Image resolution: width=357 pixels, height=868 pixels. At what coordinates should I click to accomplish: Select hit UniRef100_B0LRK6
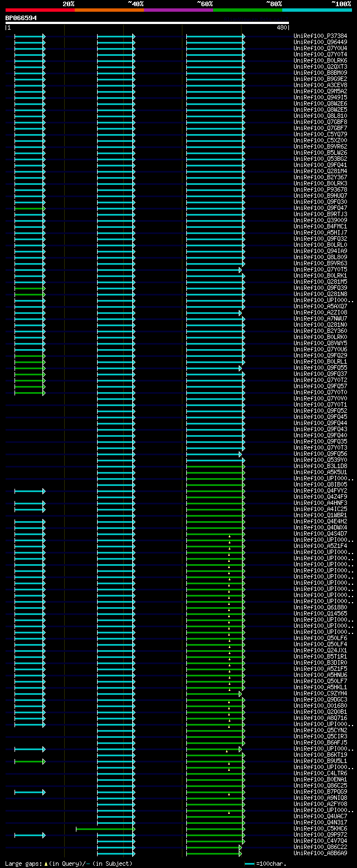tap(320, 60)
